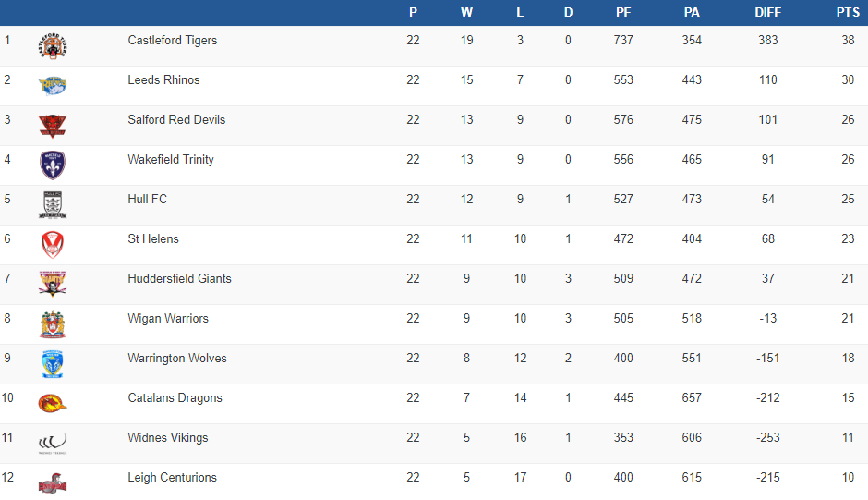Click the Wakefield Trinity badge
Viewport: 868px width, 500px height.
[53, 165]
